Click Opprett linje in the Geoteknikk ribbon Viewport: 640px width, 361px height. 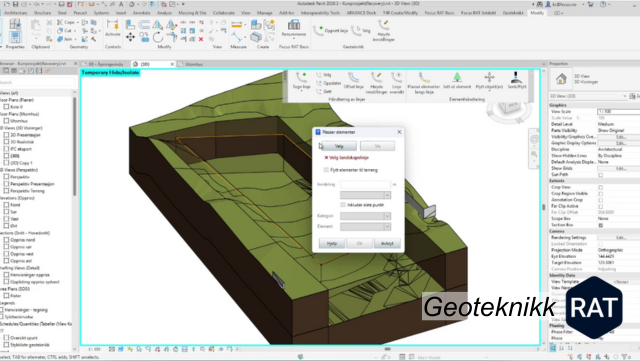pos(331,30)
